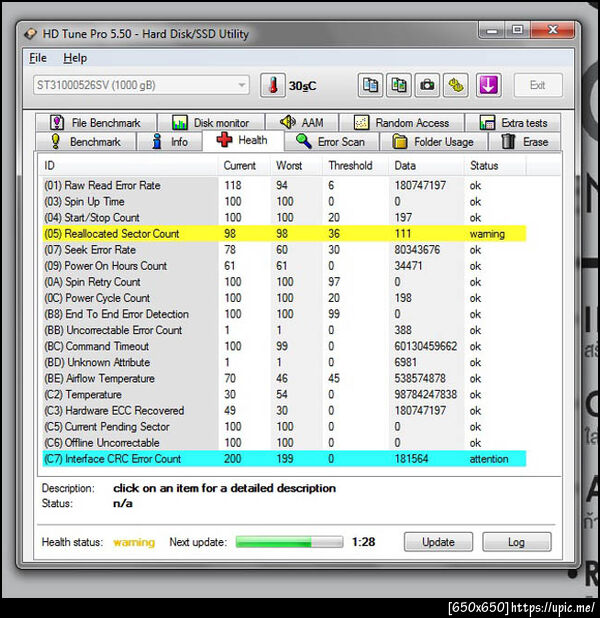Open the options gear icon
Screen dimensions: 600x618
tap(456, 85)
